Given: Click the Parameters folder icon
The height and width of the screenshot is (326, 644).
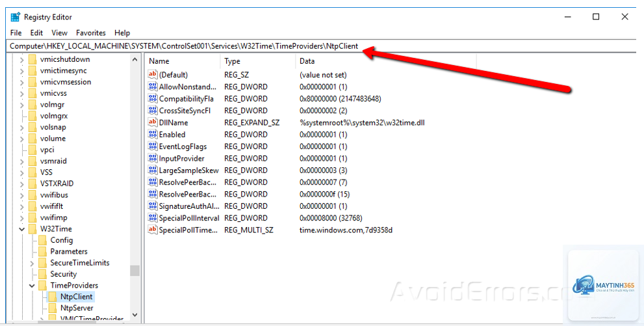Looking at the screenshot, I should pos(43,252).
